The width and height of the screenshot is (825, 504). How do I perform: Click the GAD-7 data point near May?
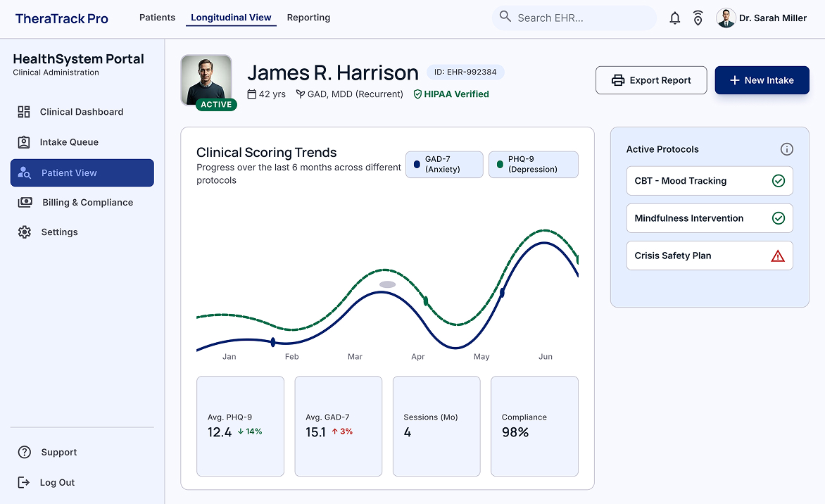coord(502,293)
